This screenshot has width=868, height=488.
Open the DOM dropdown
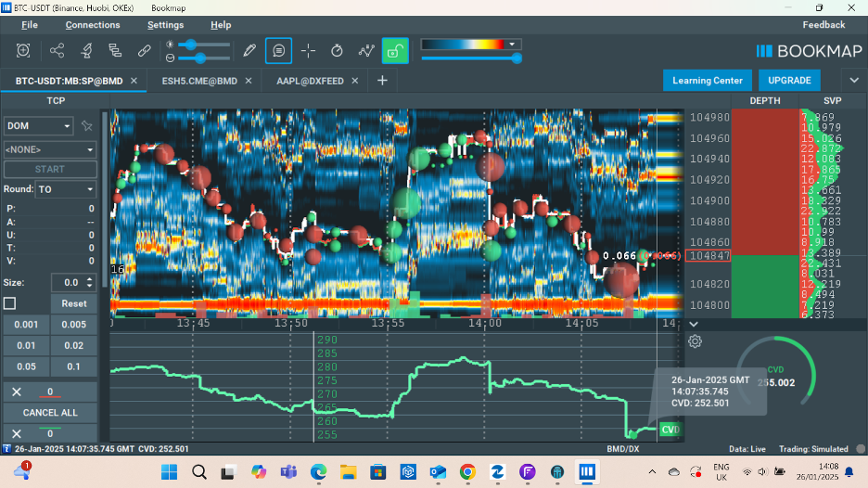[38, 126]
